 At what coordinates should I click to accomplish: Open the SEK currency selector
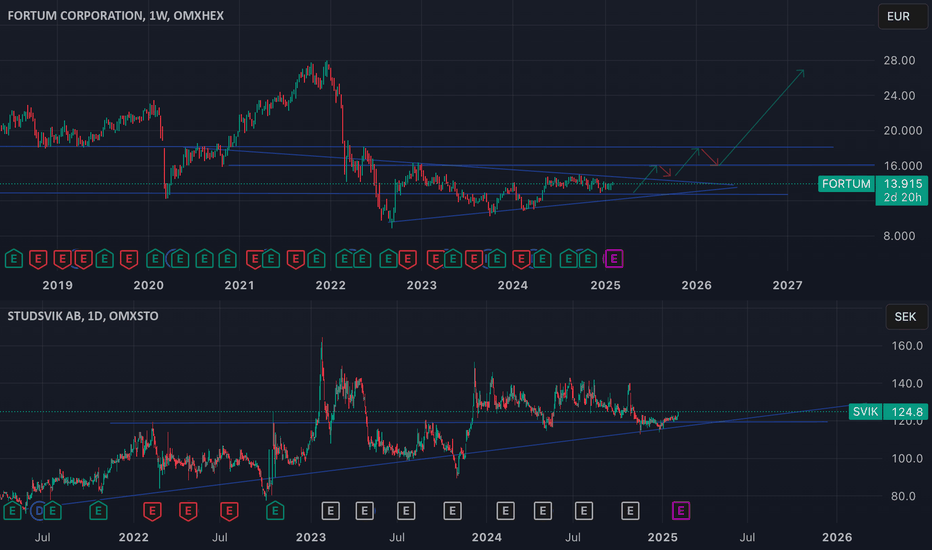click(x=906, y=317)
